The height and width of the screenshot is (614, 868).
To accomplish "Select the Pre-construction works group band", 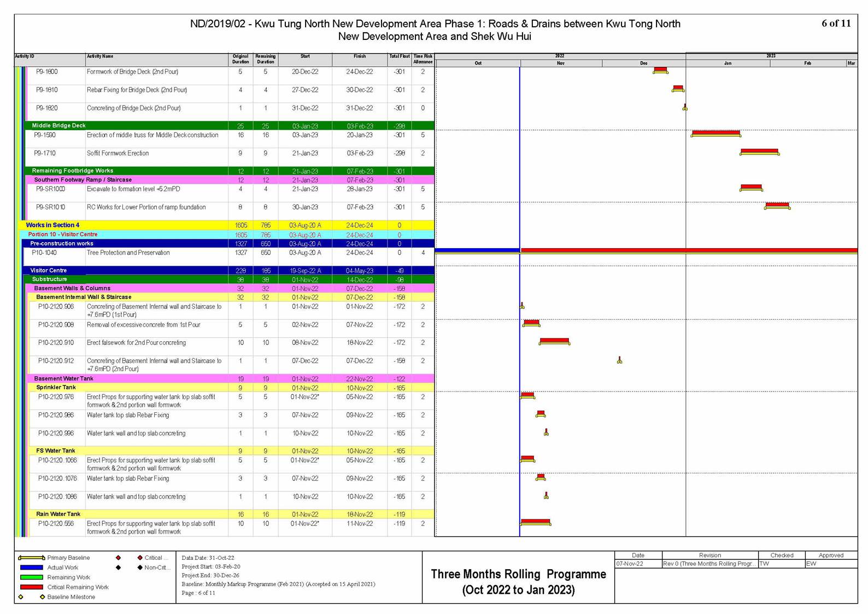I will [228, 244].
